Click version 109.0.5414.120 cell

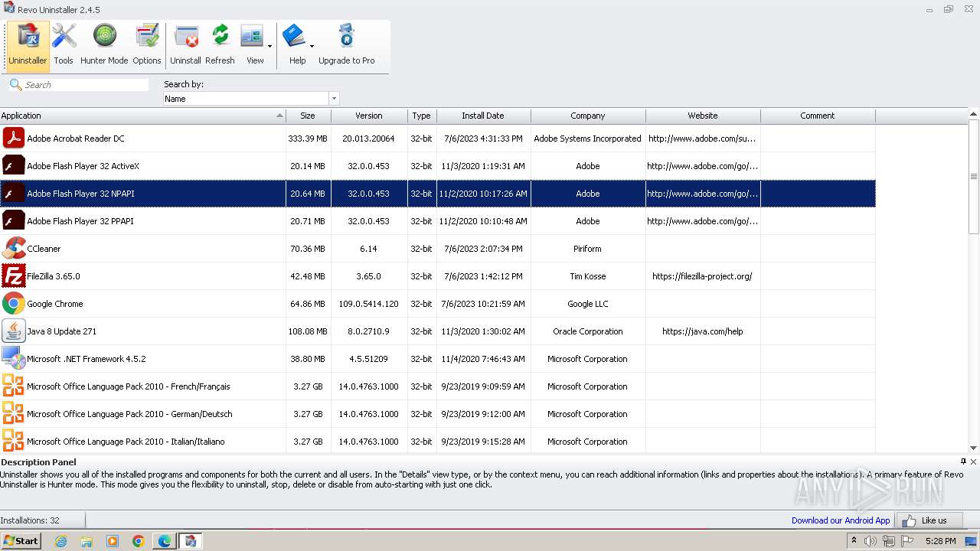369,304
